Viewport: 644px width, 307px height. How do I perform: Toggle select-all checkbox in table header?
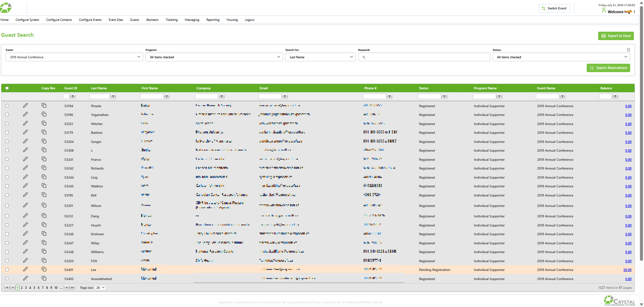click(7, 88)
